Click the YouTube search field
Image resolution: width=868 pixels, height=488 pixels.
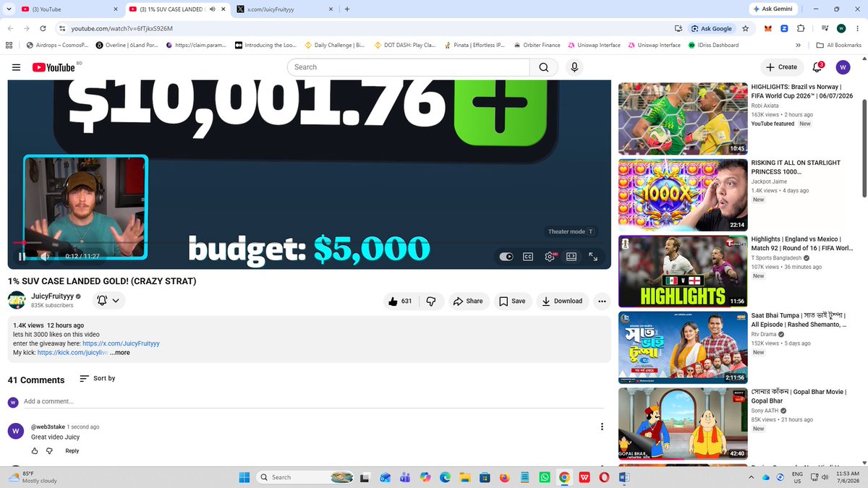(x=409, y=67)
